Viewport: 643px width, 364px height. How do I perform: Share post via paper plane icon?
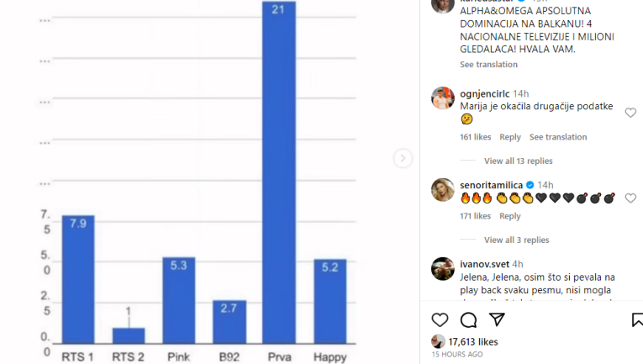[x=497, y=319]
